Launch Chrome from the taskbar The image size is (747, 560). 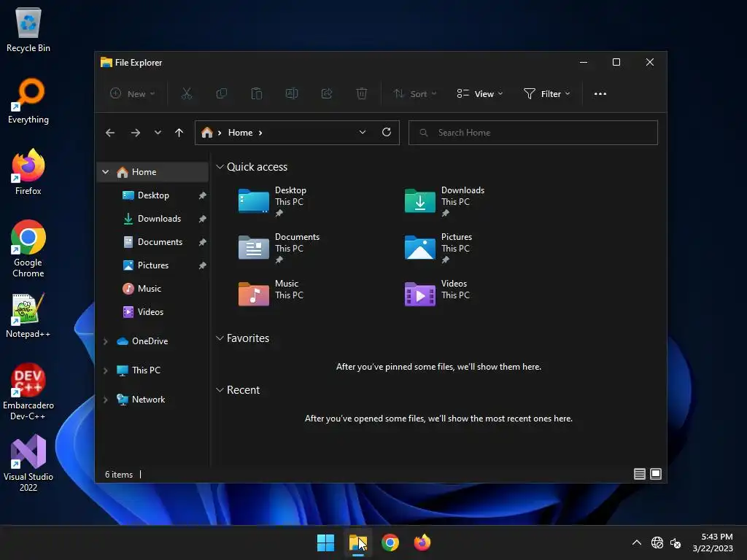click(390, 542)
